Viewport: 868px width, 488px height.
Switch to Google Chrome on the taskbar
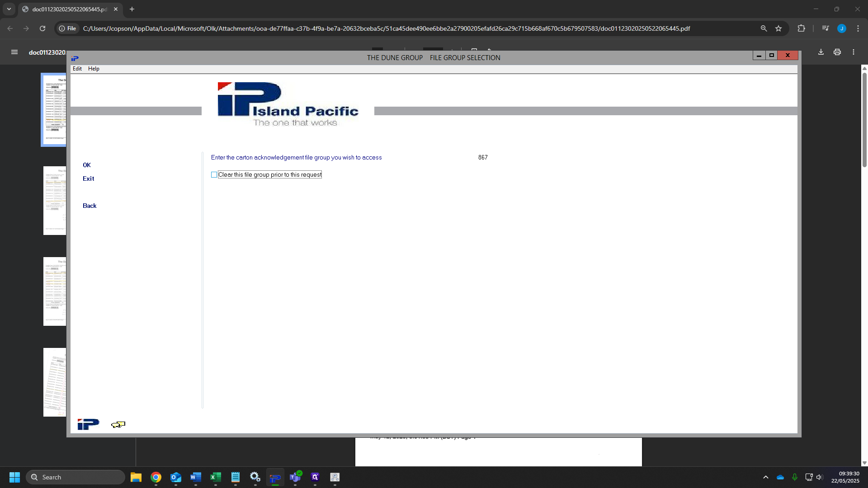click(x=156, y=477)
